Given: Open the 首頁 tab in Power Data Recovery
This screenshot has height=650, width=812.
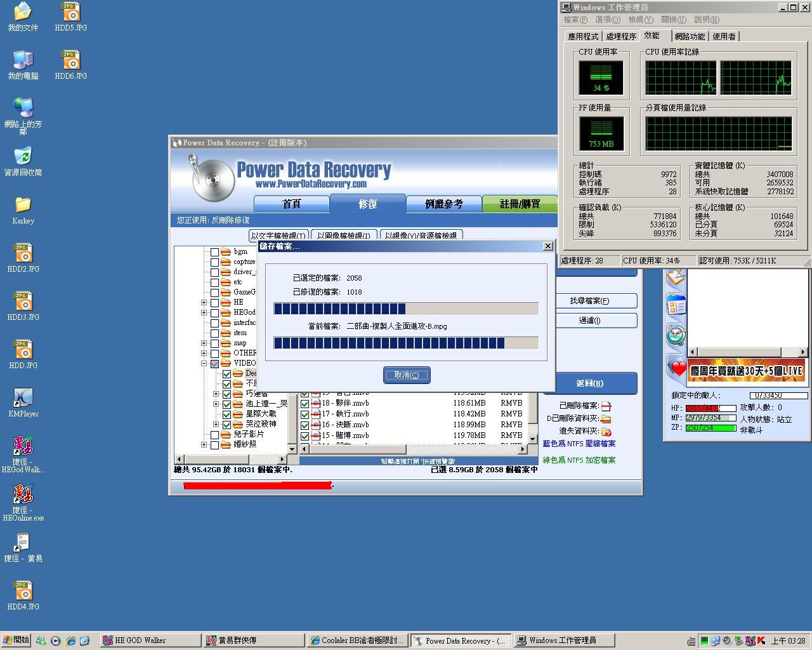Looking at the screenshot, I should pyautogui.click(x=291, y=204).
